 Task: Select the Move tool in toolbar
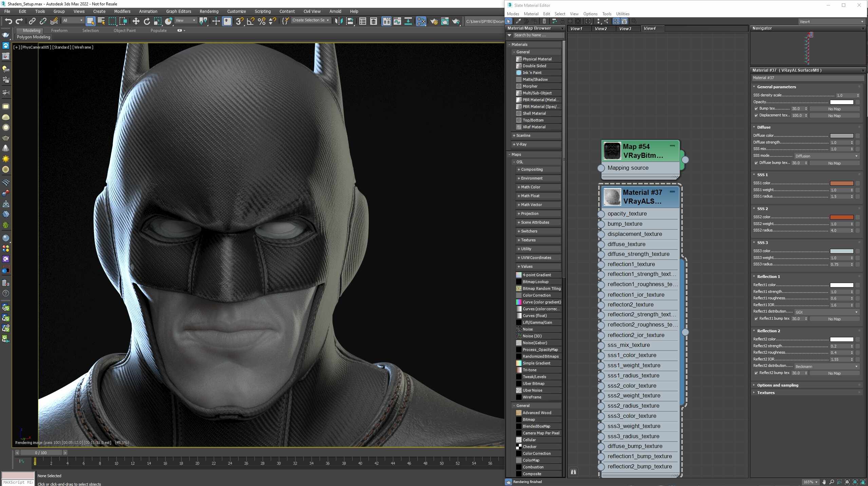click(136, 21)
